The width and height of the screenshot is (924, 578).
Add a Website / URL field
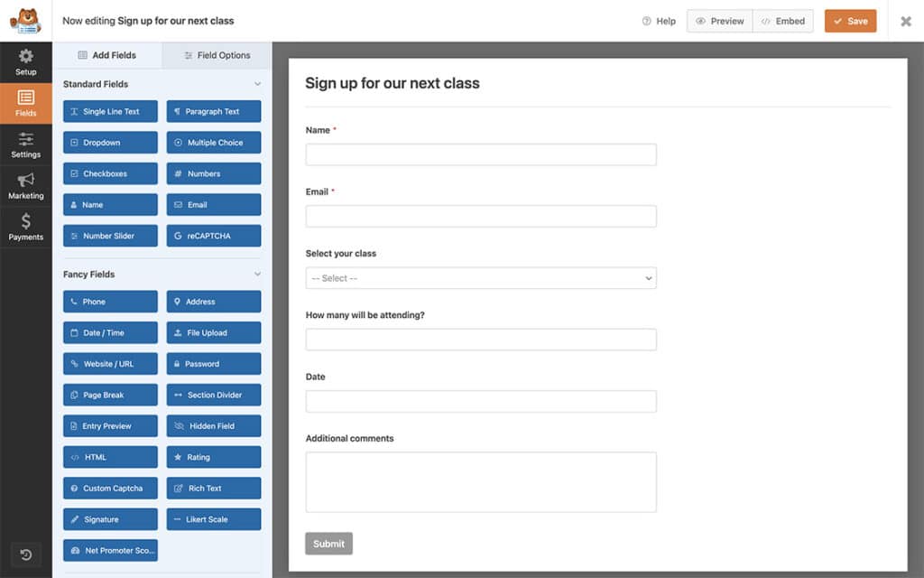click(110, 364)
